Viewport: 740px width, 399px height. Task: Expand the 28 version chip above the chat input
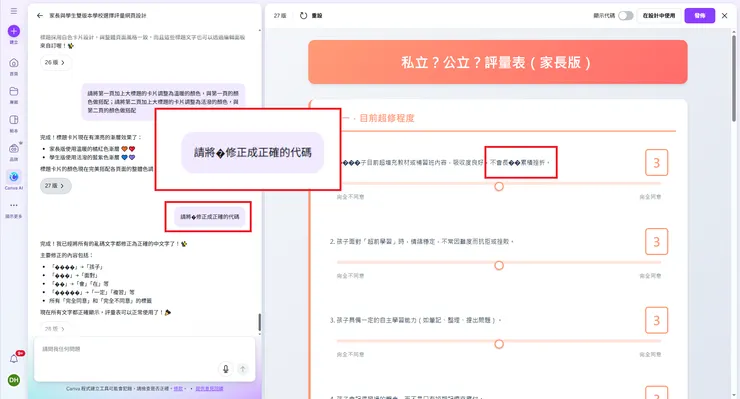tap(55, 329)
